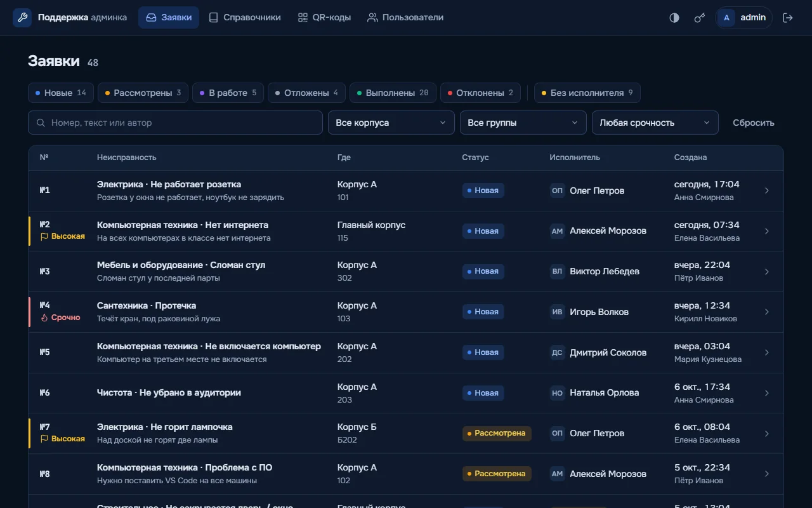Click the Сбросить reset button
812x508 pixels.
754,123
